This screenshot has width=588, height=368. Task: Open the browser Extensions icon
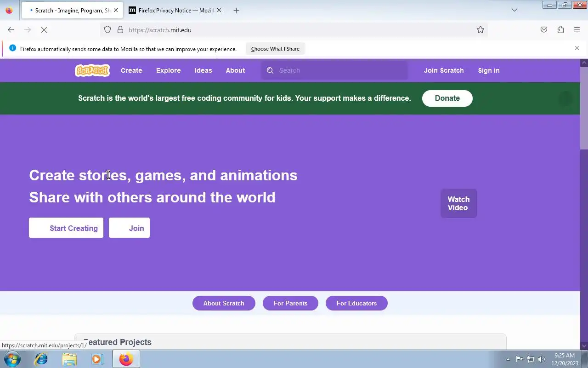tap(560, 30)
